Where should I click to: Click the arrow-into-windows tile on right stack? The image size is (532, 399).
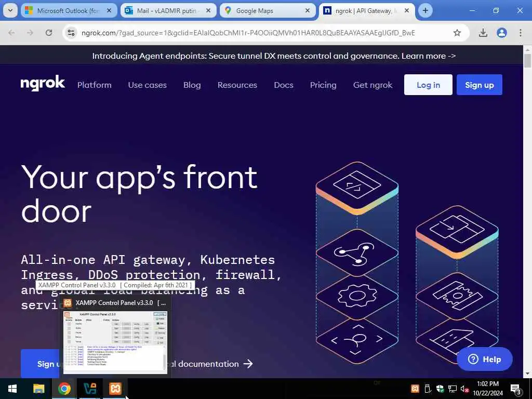pyautogui.click(x=457, y=229)
